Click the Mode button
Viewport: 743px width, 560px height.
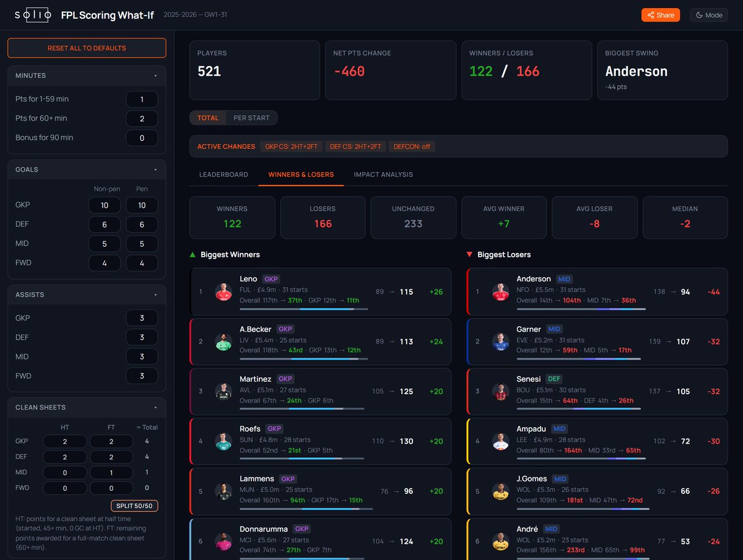(709, 15)
